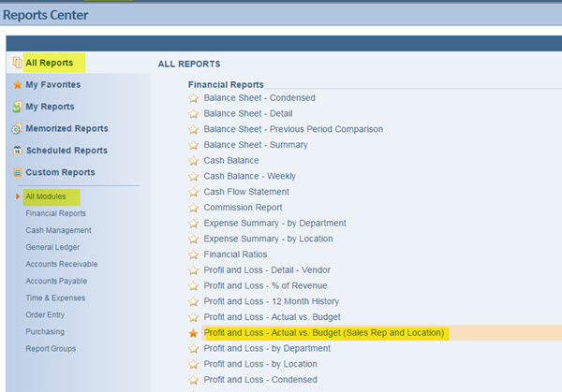Screen dimensions: 562x392
Task: Favorite the Balance Sheet - Condensed star
Action: (194, 98)
